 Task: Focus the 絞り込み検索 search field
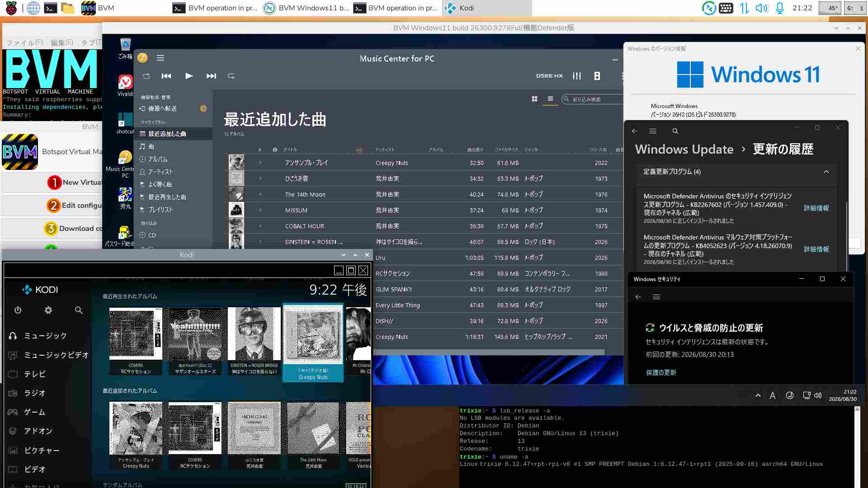tap(592, 99)
